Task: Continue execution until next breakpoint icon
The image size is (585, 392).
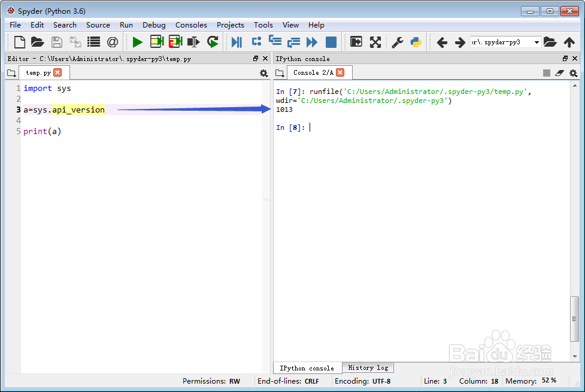Action: coord(312,42)
